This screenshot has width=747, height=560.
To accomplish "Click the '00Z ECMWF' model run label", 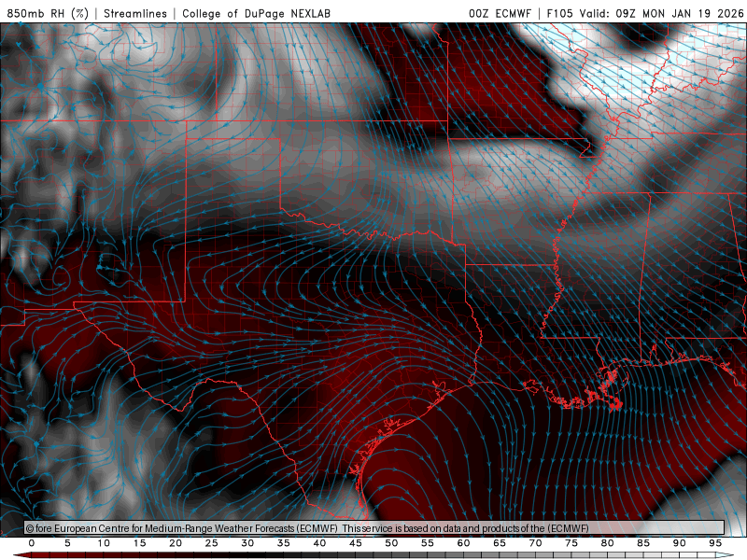I will tap(500, 13).
